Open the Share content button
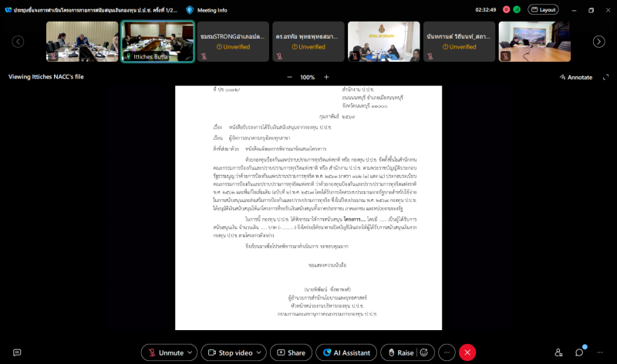 coord(290,352)
